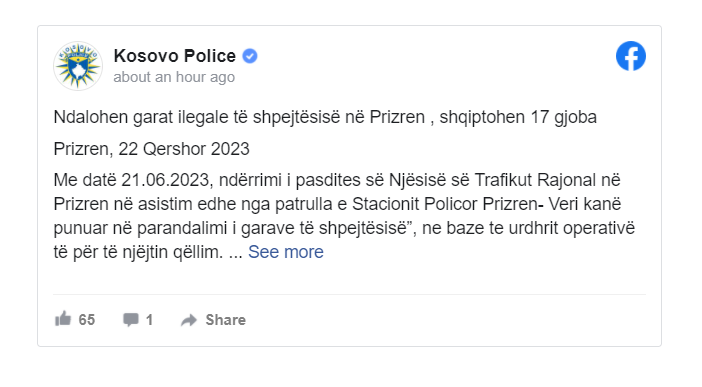Open comments via speech bubble icon
Viewport: 702px width, 387px height.
131,319
